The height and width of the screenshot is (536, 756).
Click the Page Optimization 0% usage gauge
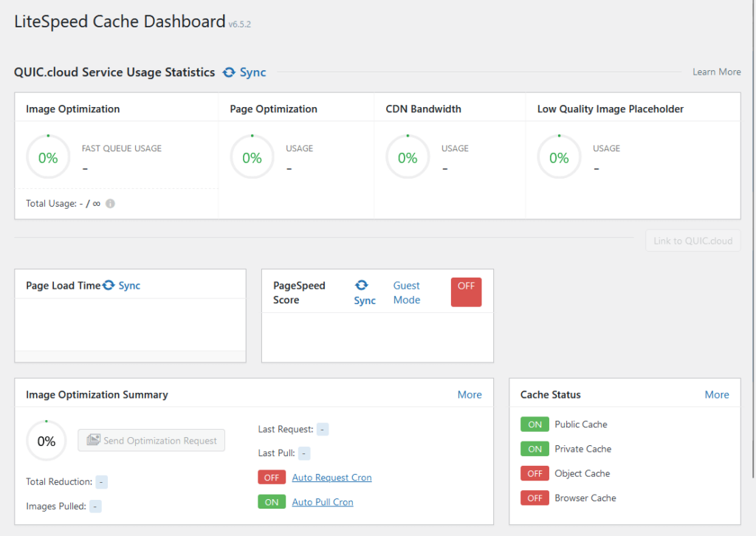(x=252, y=157)
